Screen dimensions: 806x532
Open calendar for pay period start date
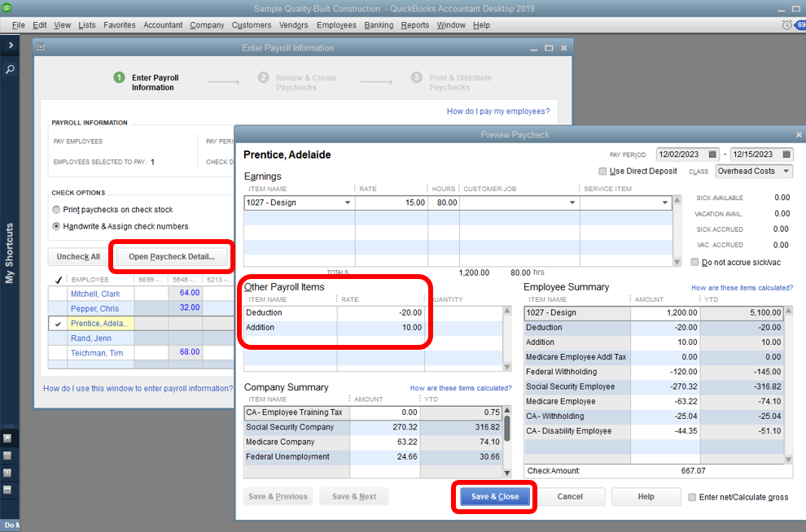coord(712,154)
